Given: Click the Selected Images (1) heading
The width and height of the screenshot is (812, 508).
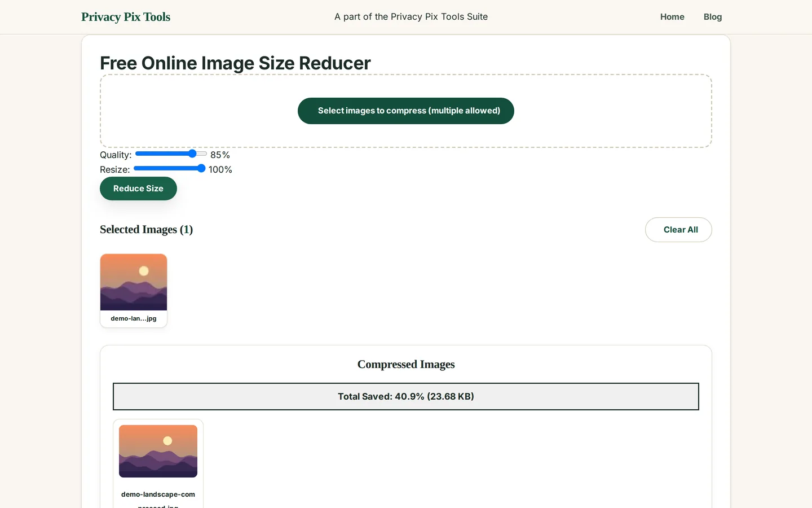Looking at the screenshot, I should pos(146,229).
